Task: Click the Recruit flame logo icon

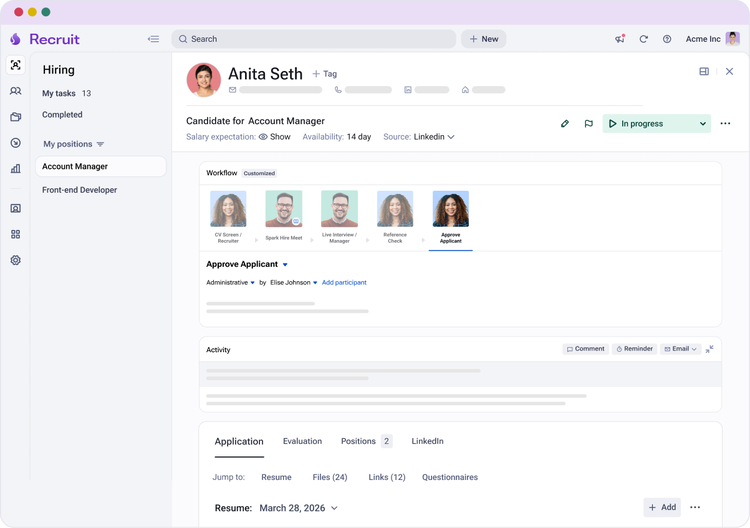Action: coord(15,39)
